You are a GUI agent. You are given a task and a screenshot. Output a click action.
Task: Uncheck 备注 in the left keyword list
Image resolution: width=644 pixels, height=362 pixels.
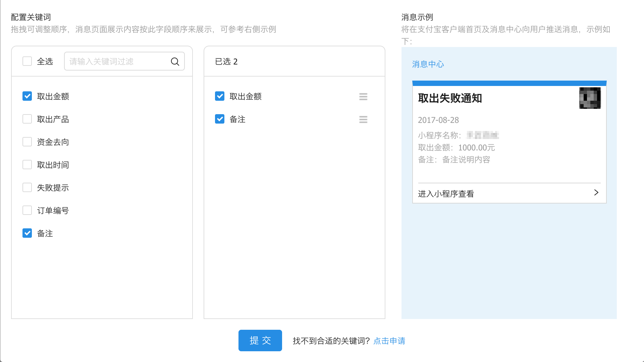point(27,233)
